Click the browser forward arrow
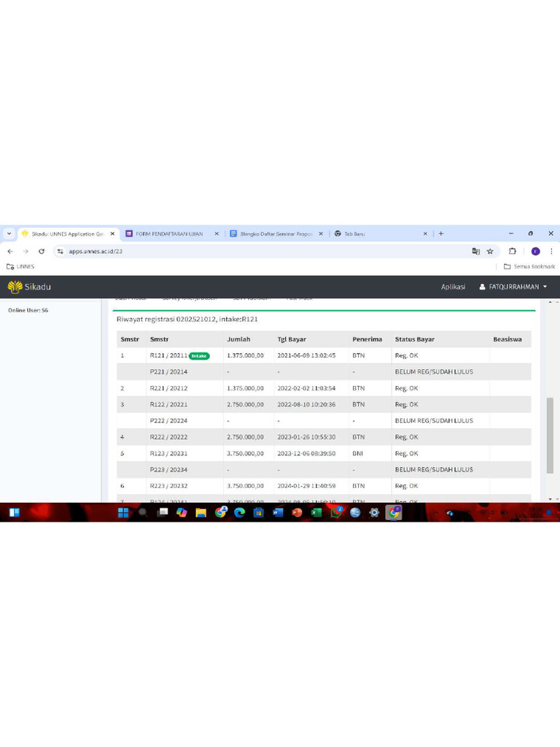 point(26,251)
